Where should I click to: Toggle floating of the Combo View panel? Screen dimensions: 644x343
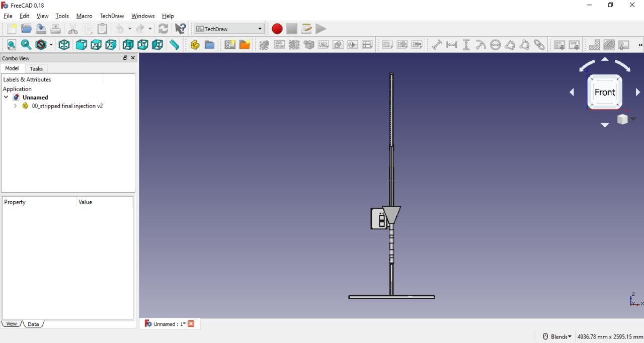pos(125,58)
